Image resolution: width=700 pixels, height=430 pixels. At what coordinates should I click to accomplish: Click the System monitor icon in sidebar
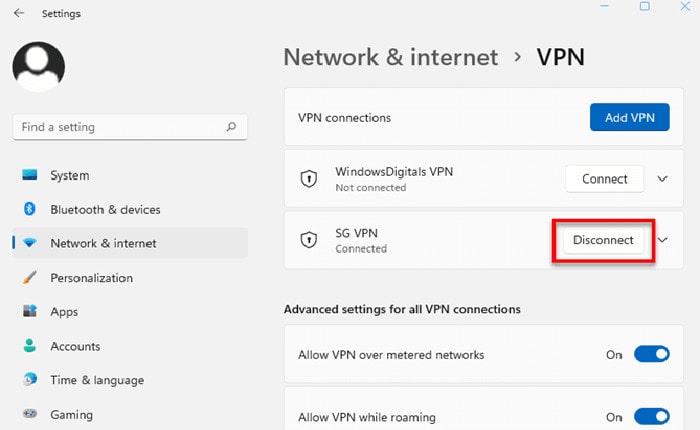coord(30,175)
